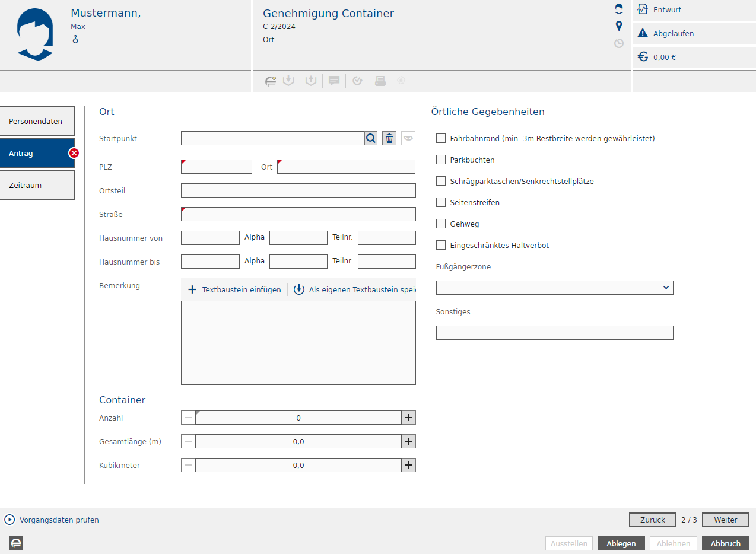The image size is (756, 554).
Task: Check the Gehweg option
Action: pos(441,224)
